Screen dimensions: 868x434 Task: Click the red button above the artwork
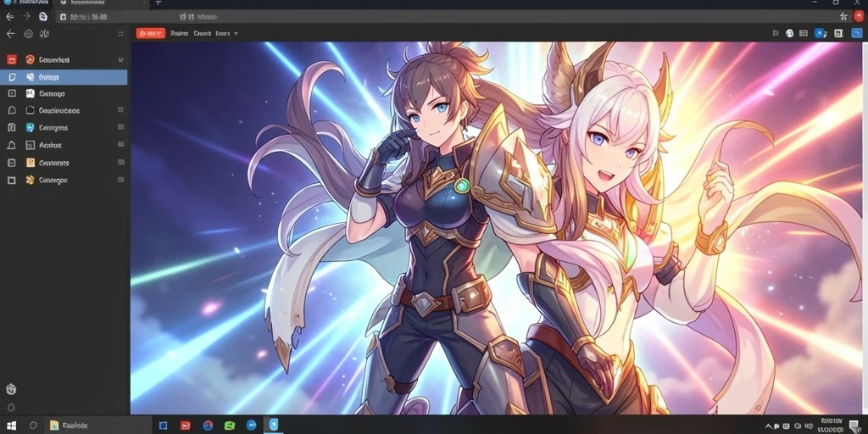pos(151,33)
